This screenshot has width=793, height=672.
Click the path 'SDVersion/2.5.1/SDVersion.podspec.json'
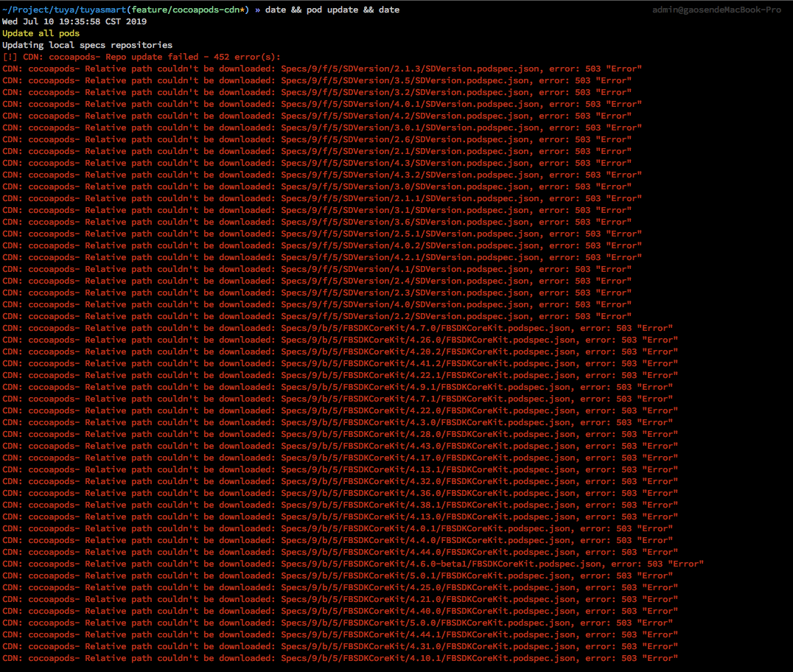click(441, 234)
